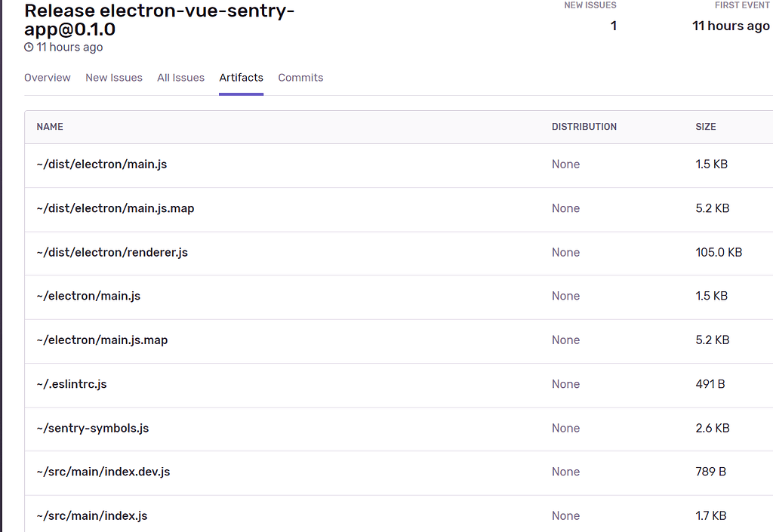Image resolution: width=773 pixels, height=532 pixels.
Task: Open the All Issues tab
Action: [180, 78]
